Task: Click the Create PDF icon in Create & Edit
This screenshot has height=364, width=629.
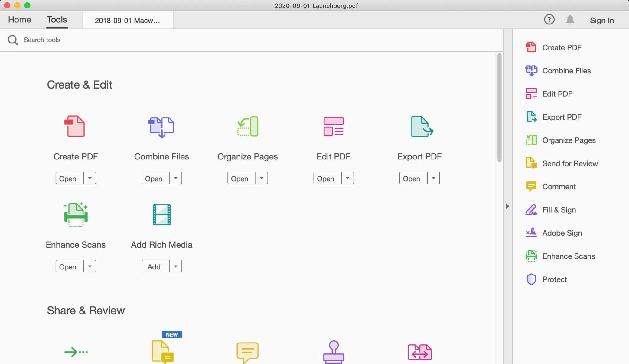Action: pos(75,126)
